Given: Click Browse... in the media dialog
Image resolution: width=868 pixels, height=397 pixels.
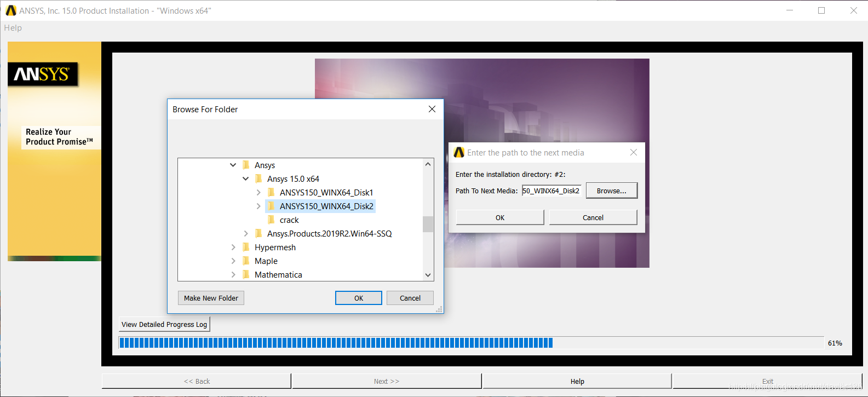Looking at the screenshot, I should [x=612, y=191].
